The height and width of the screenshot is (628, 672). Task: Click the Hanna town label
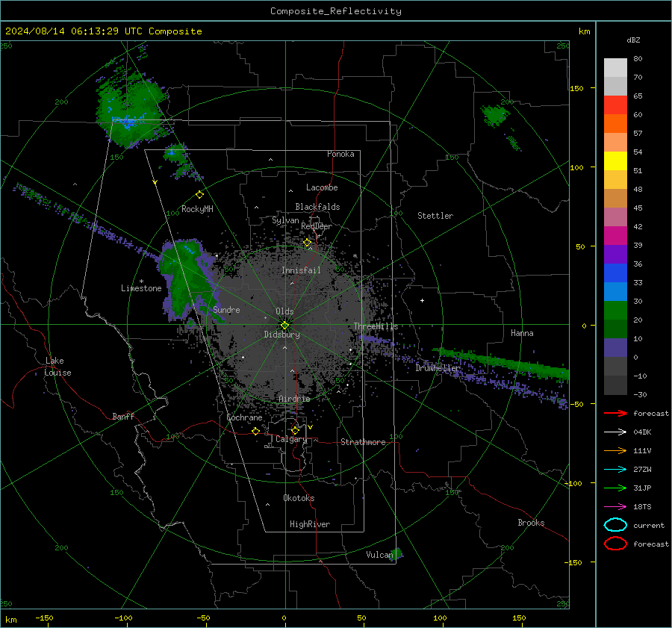tap(522, 333)
